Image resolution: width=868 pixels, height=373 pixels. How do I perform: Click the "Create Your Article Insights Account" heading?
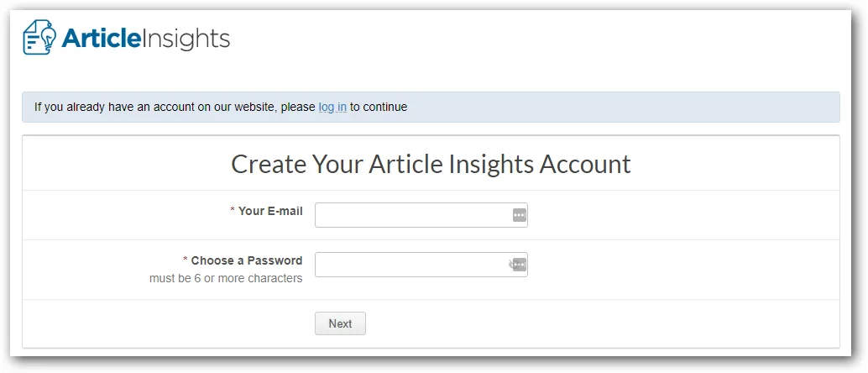pos(431,164)
